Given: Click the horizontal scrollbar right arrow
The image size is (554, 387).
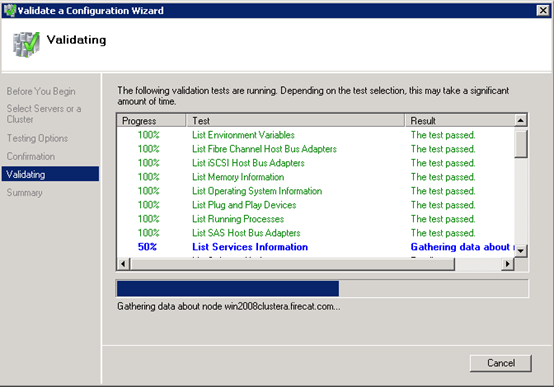Looking at the screenshot, I should [x=508, y=264].
